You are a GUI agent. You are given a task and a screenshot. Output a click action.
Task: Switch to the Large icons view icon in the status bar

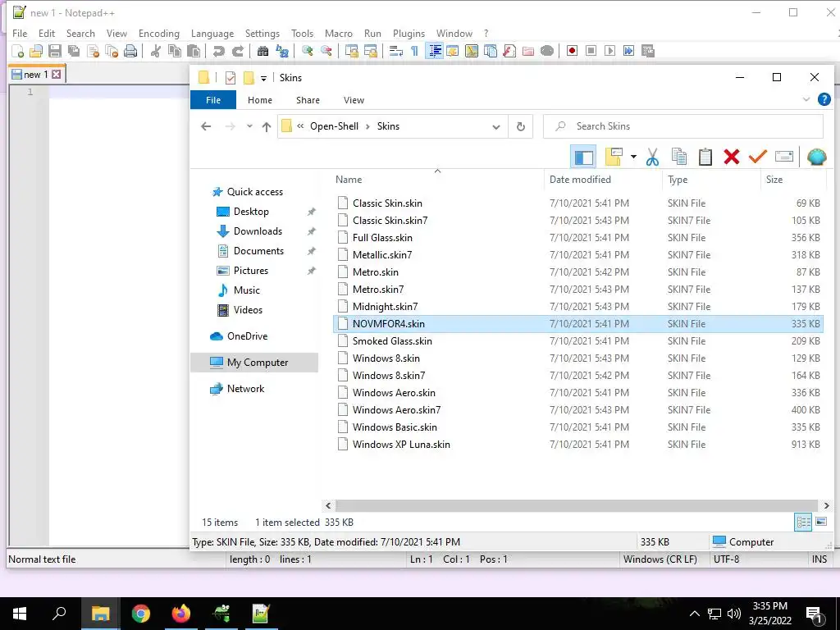(x=820, y=522)
